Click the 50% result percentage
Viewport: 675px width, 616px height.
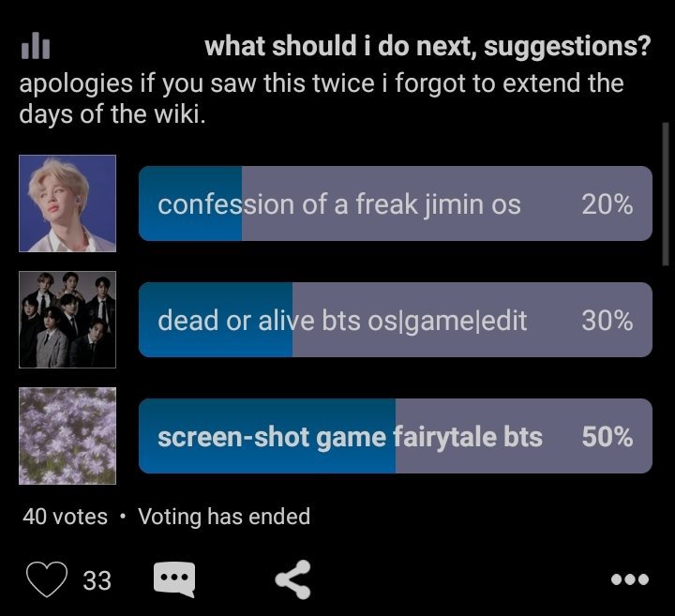coord(607,437)
